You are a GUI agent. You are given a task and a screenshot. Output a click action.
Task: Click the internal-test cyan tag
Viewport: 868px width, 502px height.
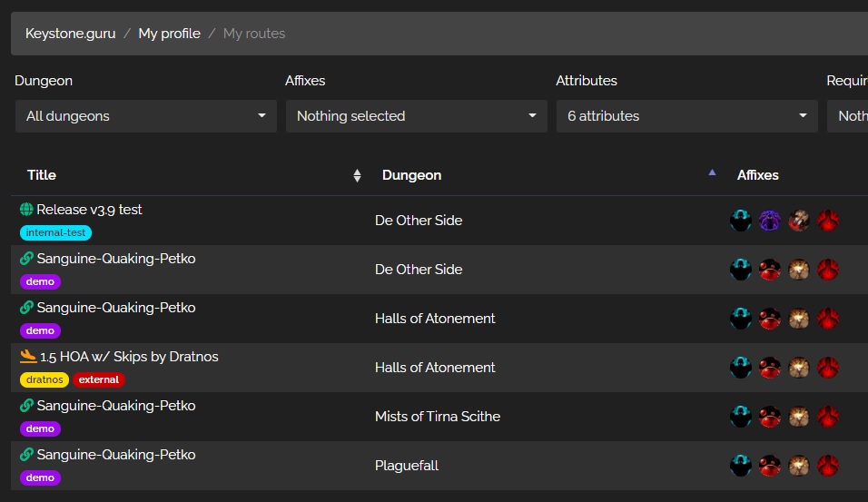click(x=56, y=232)
